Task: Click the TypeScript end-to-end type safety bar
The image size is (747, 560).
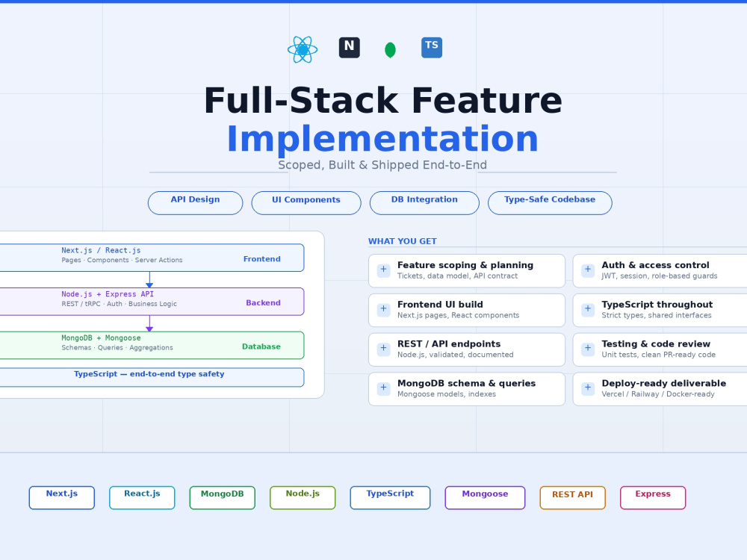Action: pyautogui.click(x=152, y=377)
